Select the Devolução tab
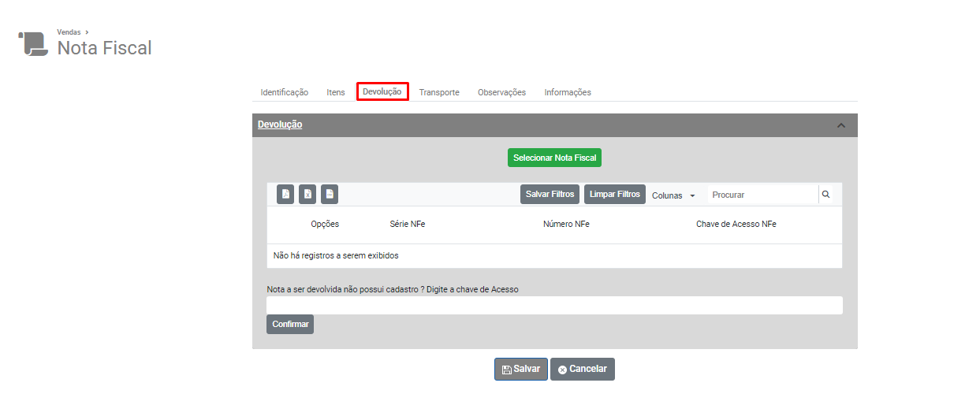Screen dimensions: 980x420 click(x=382, y=91)
